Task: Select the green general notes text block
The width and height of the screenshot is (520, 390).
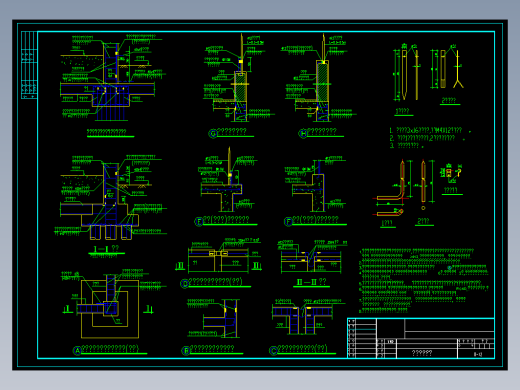Action: point(424,281)
